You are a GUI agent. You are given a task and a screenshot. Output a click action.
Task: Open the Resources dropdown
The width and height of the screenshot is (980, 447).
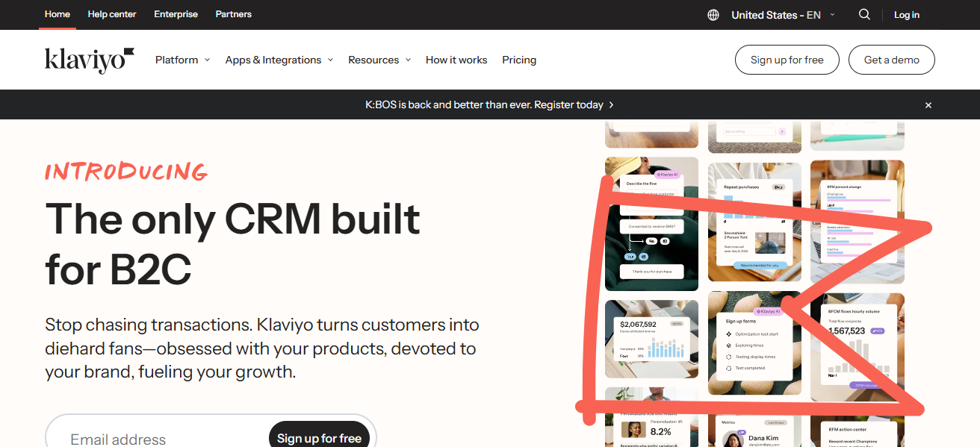pyautogui.click(x=379, y=60)
